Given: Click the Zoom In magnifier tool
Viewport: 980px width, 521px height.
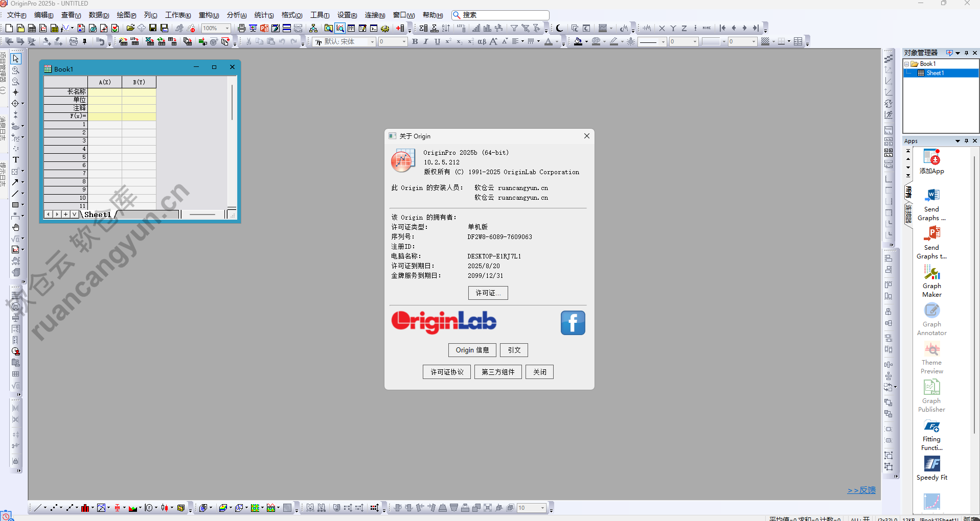Looking at the screenshot, I should 15,70.
